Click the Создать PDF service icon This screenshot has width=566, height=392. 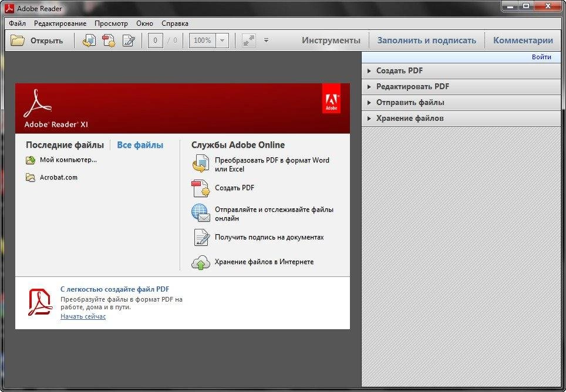coord(200,188)
